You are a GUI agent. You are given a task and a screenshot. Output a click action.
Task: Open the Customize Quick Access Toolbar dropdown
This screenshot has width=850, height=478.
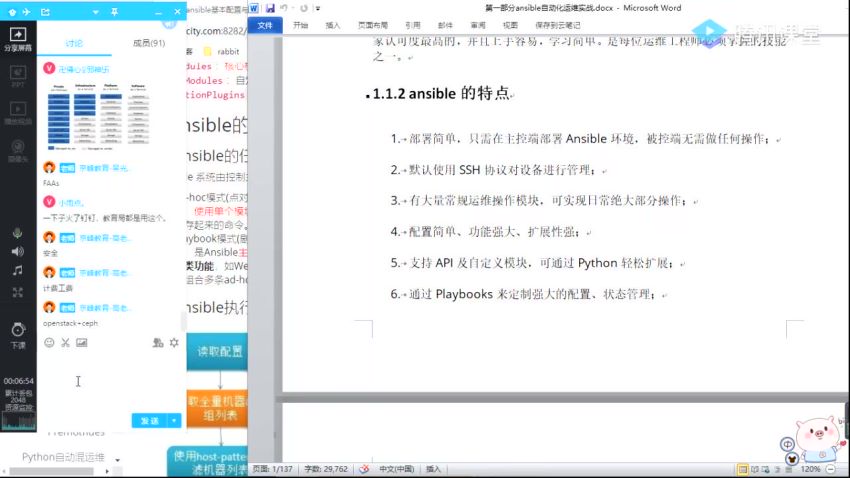coord(318,8)
